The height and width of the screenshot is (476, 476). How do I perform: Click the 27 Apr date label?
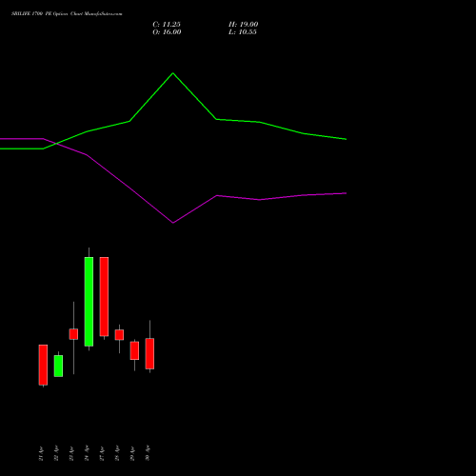(102, 453)
